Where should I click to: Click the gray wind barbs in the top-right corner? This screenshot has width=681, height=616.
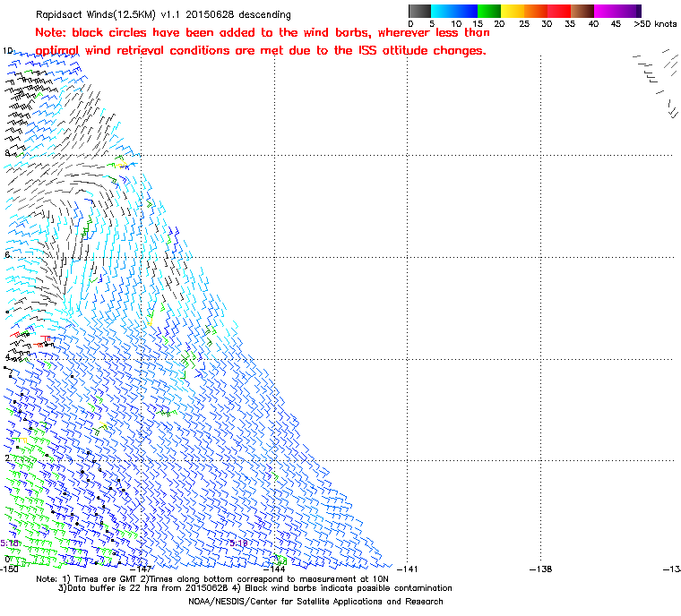pos(656,82)
